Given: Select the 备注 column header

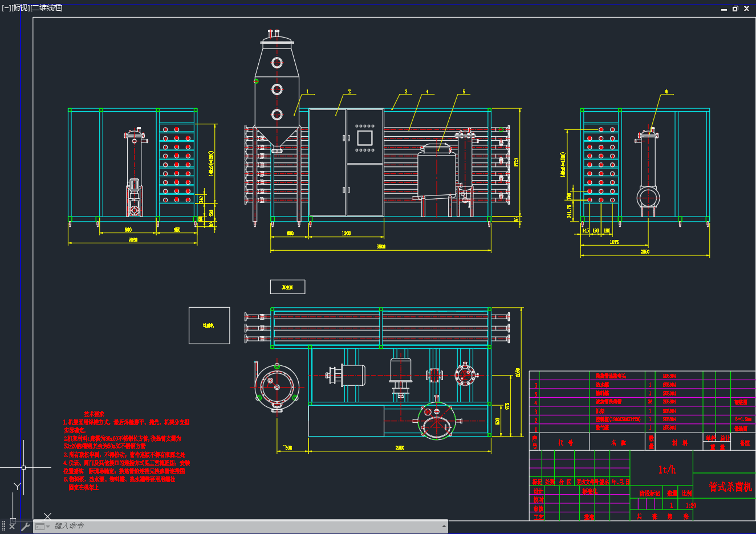Looking at the screenshot, I should pyautogui.click(x=745, y=442).
